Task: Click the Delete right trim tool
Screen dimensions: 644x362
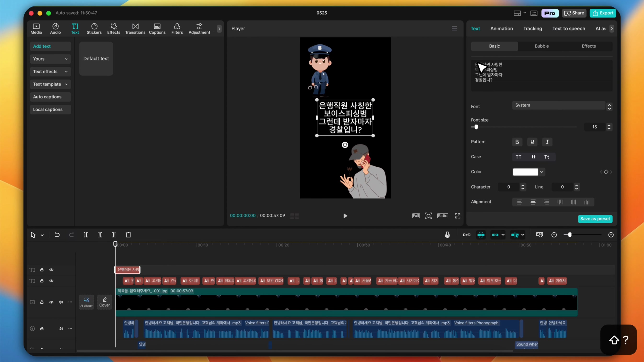Action: click(x=114, y=235)
